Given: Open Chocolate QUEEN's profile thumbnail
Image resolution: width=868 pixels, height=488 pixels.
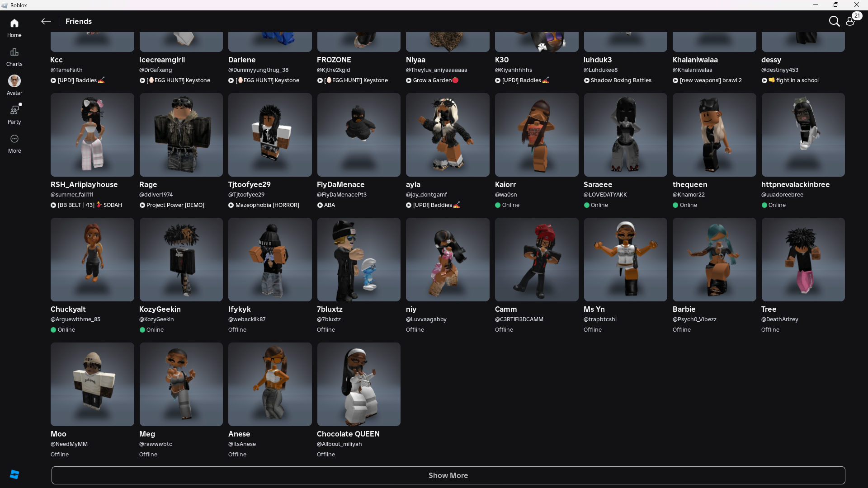Looking at the screenshot, I should [x=359, y=384].
